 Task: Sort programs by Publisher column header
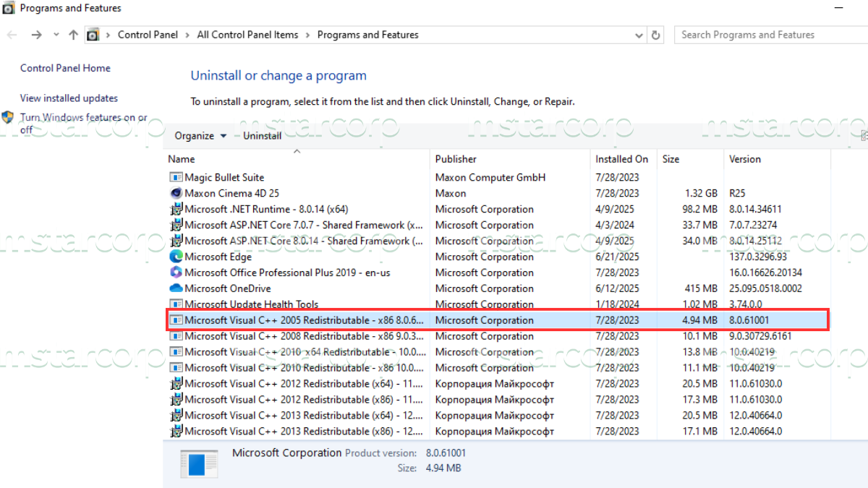pyautogui.click(x=510, y=159)
